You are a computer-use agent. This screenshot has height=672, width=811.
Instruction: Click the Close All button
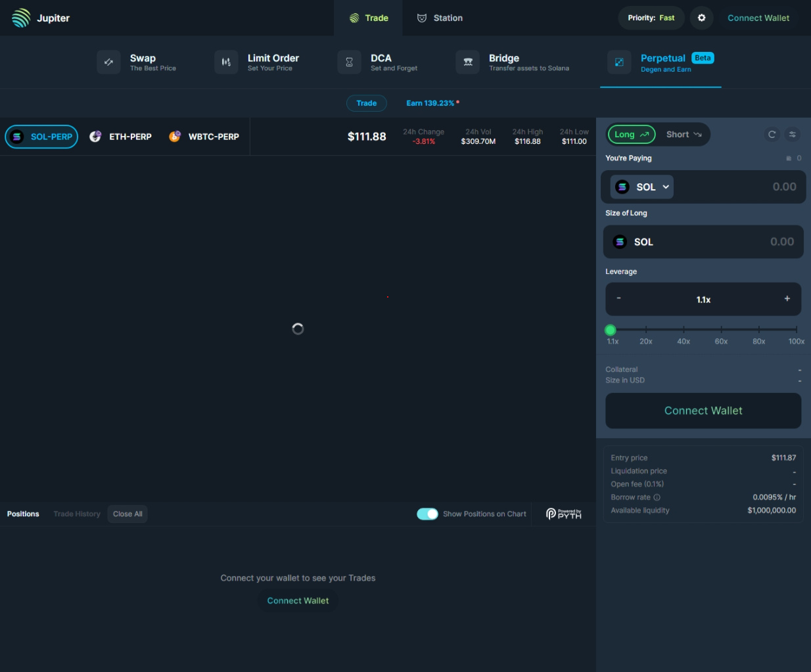[x=127, y=514]
